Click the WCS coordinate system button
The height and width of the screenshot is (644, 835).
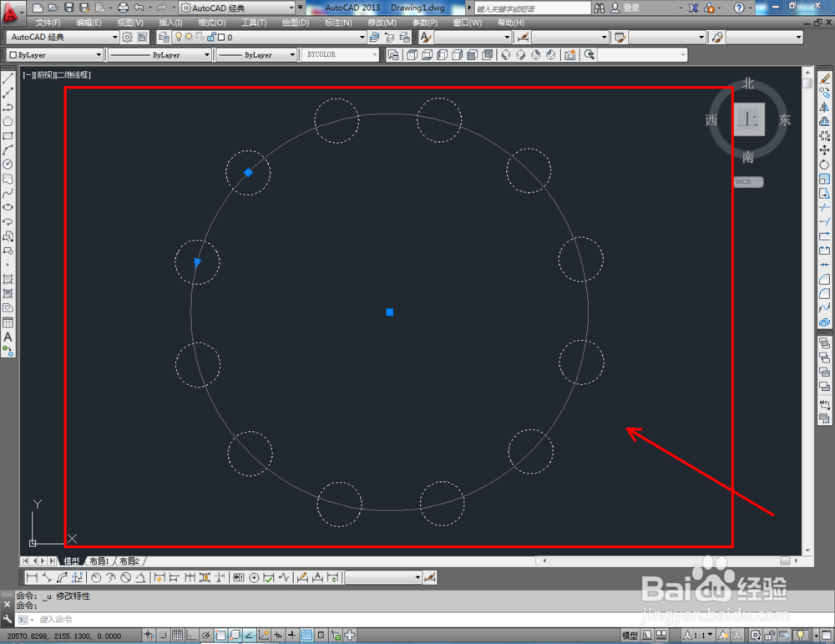(747, 181)
